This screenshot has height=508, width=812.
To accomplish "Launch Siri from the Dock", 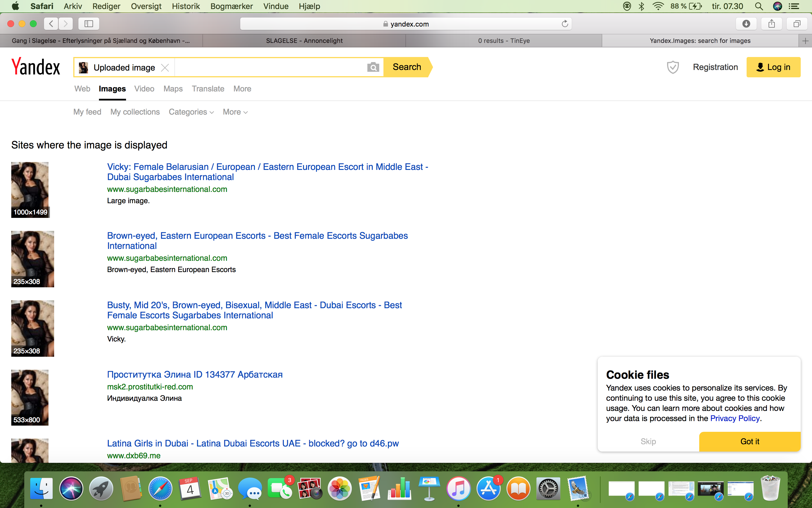I will [71, 488].
